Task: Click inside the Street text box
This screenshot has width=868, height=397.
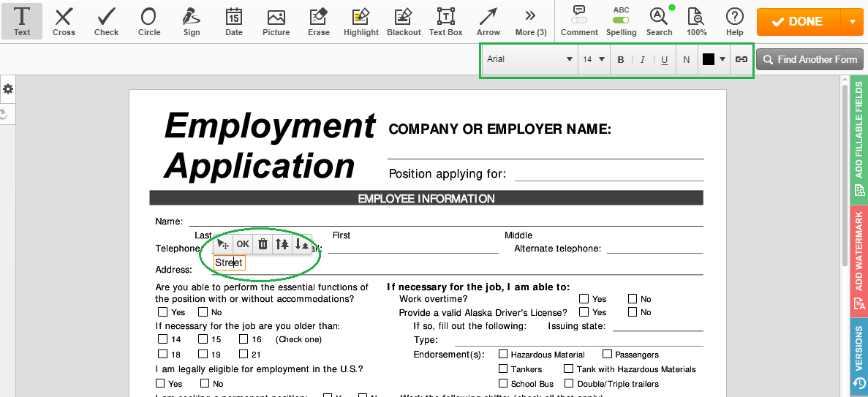Action: pyautogui.click(x=229, y=262)
